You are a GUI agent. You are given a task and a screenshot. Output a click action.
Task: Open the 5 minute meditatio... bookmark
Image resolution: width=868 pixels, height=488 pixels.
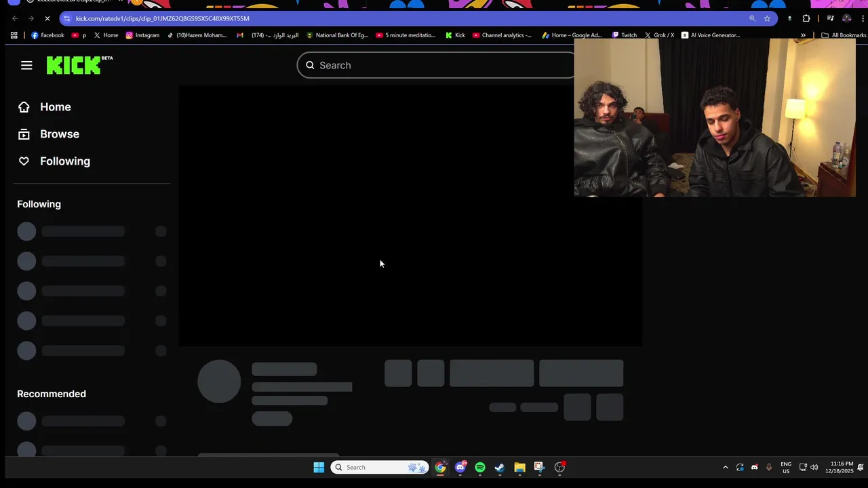(406, 35)
